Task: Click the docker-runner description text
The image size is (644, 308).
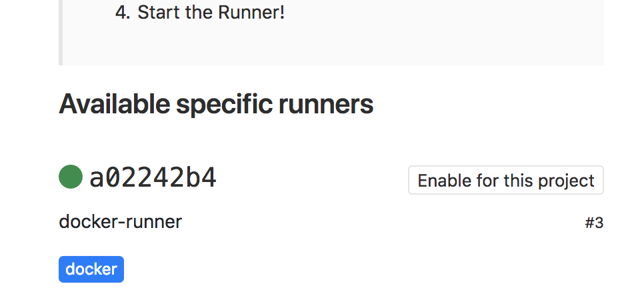Action: [120, 221]
